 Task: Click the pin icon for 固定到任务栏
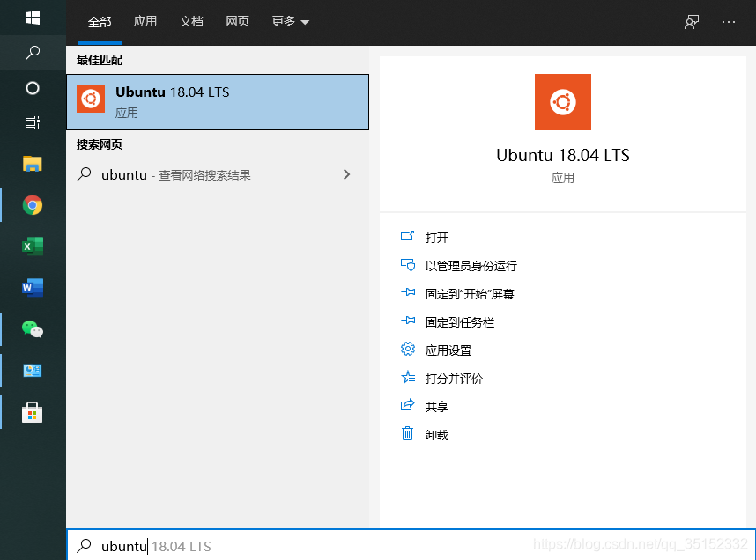pos(408,320)
